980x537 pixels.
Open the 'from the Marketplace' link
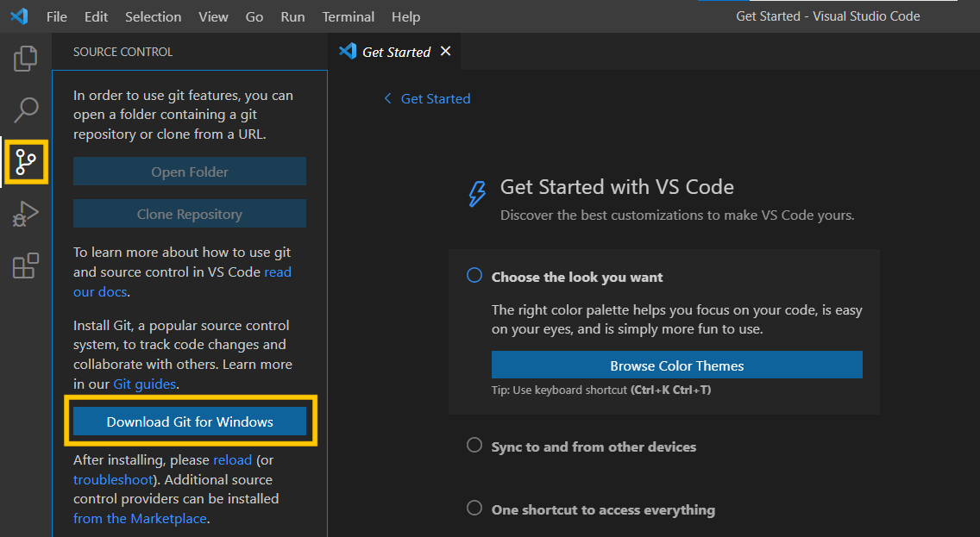(140, 518)
